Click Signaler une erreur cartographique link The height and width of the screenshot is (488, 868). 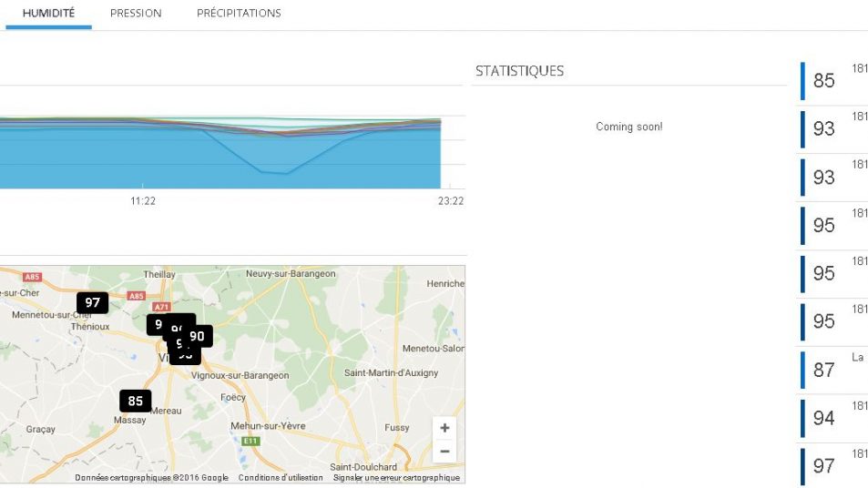tap(396, 478)
